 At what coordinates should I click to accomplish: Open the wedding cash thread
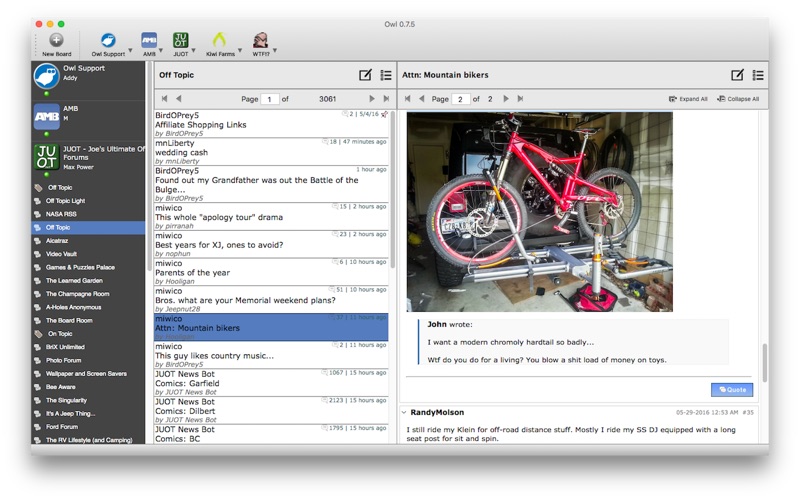[x=271, y=152]
